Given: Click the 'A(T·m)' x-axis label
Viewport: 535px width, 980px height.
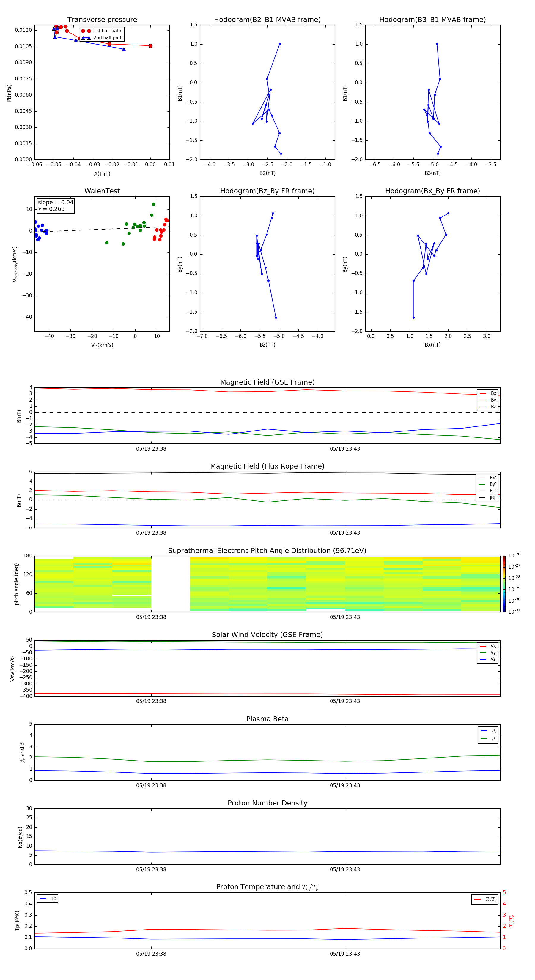Looking at the screenshot, I should click(102, 173).
